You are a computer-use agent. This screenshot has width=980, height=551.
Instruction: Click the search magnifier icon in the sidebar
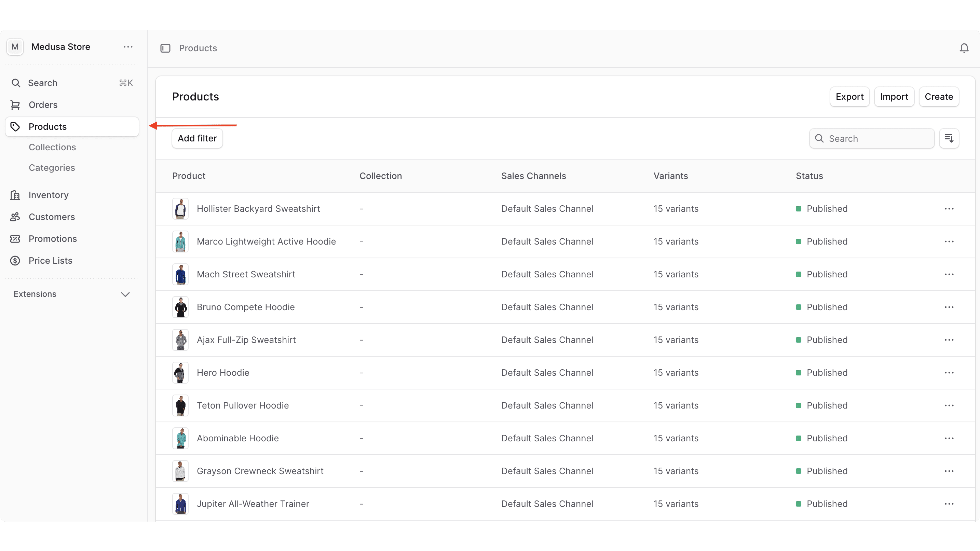click(16, 83)
